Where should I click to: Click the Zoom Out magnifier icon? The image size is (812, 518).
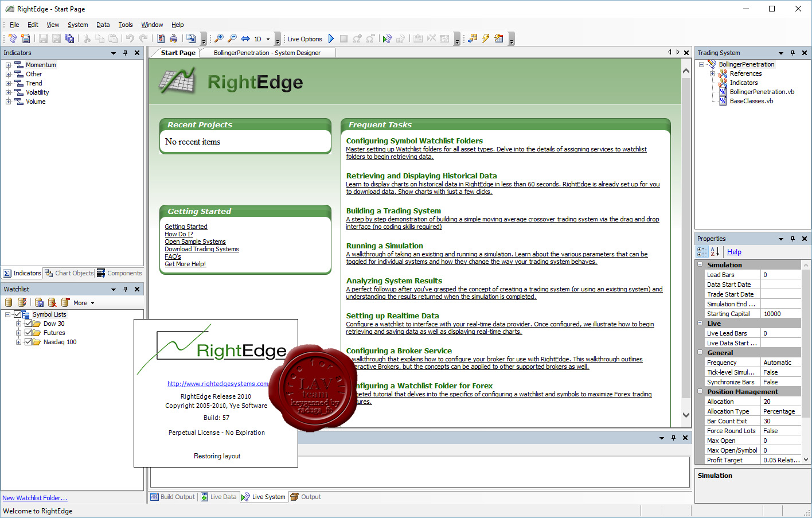[232, 38]
